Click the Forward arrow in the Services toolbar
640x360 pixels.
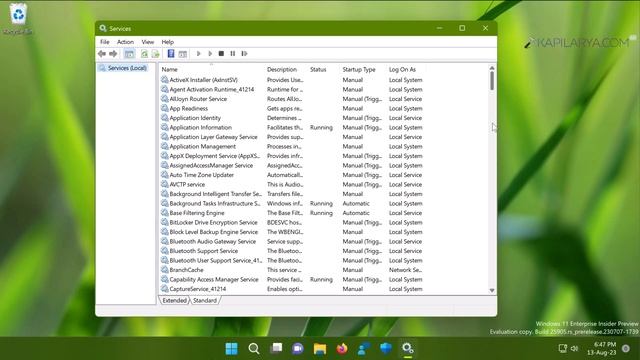pyautogui.click(x=113, y=53)
